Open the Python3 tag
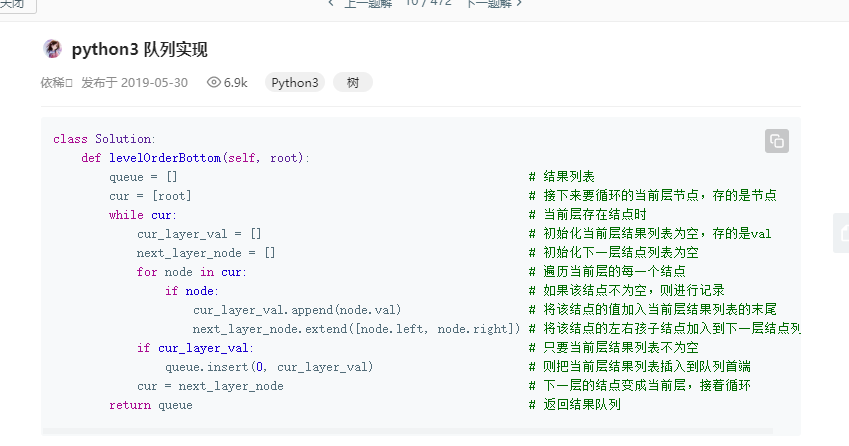The width and height of the screenshot is (849, 446). [295, 83]
